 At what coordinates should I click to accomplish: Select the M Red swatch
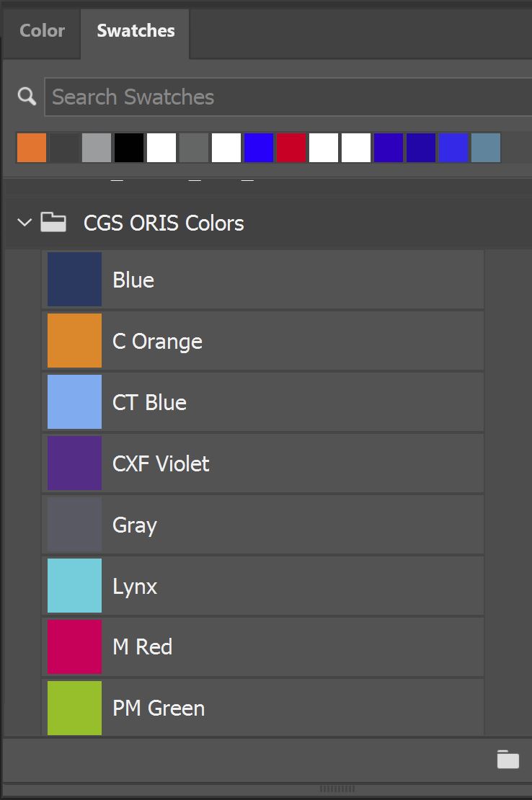[x=74, y=646]
